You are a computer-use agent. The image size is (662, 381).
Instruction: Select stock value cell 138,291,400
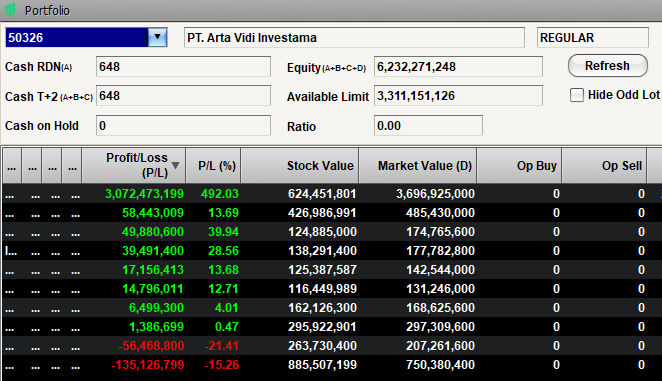pos(322,251)
